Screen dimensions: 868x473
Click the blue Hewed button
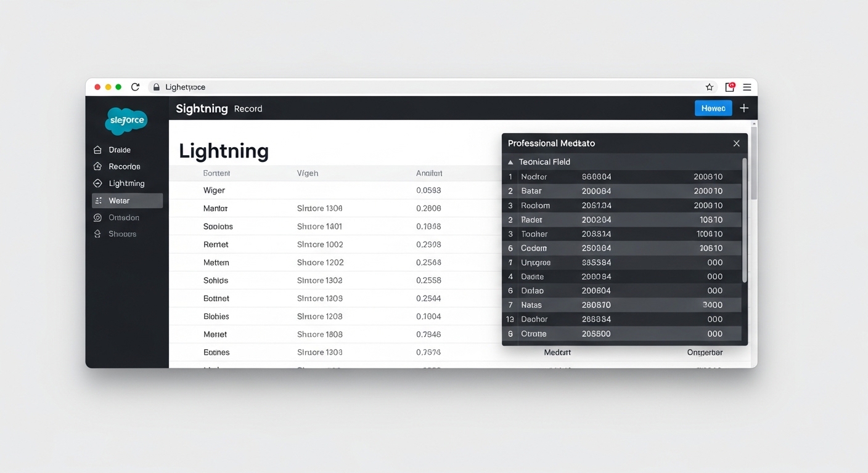(713, 107)
